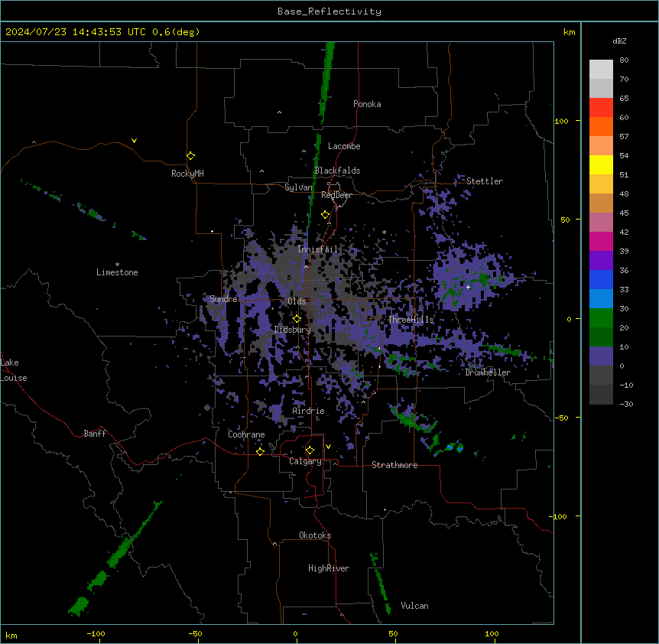The height and width of the screenshot is (644, 659).
Task: Click the yellow diamond marker above RockyMH
Action: (x=190, y=156)
